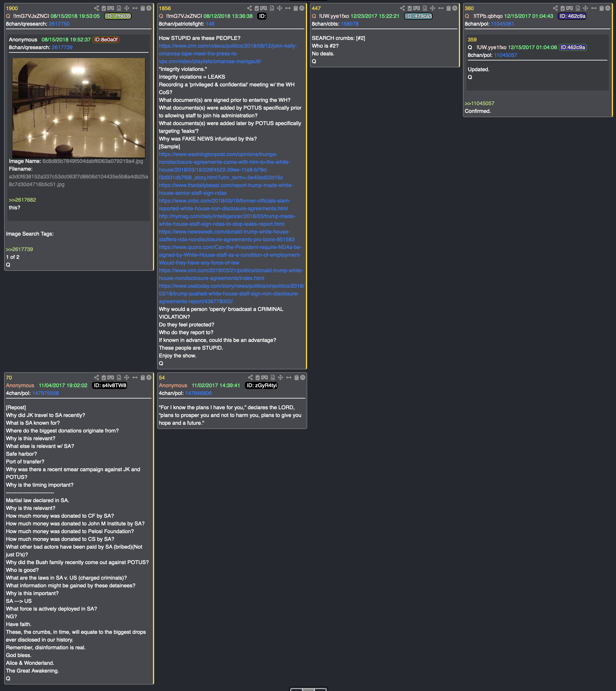Collapse post 447 using circled arrow icon

[x=455, y=8]
